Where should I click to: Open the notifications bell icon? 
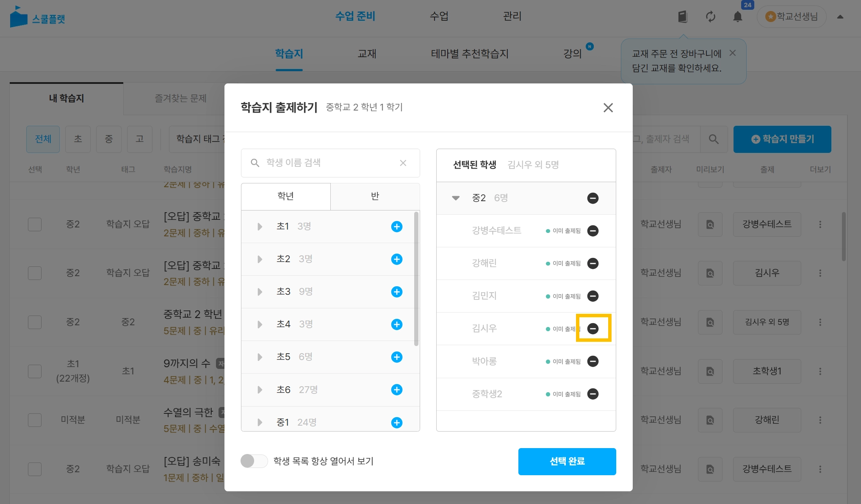(x=737, y=17)
